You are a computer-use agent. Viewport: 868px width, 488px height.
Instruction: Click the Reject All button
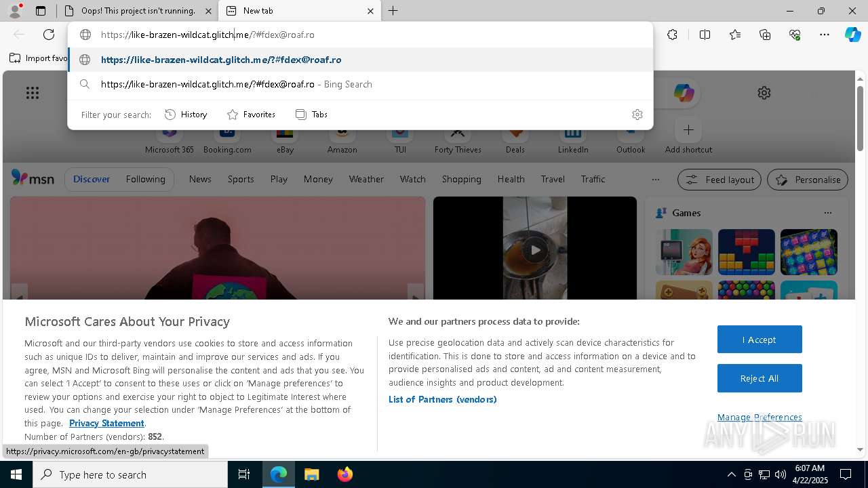(x=759, y=378)
